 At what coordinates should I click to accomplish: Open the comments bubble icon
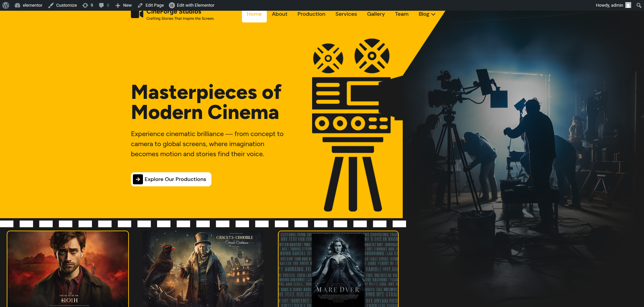(104, 5)
